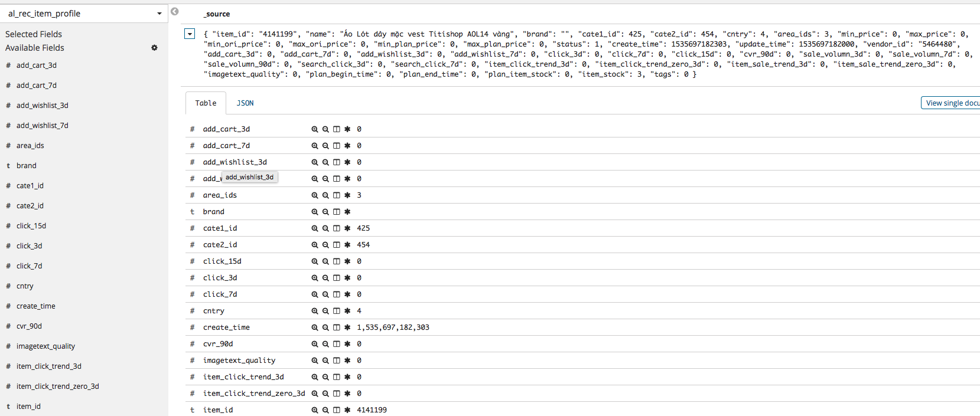Collapse the expanded document row arrow
The width and height of the screenshot is (980, 416).
(190, 34)
